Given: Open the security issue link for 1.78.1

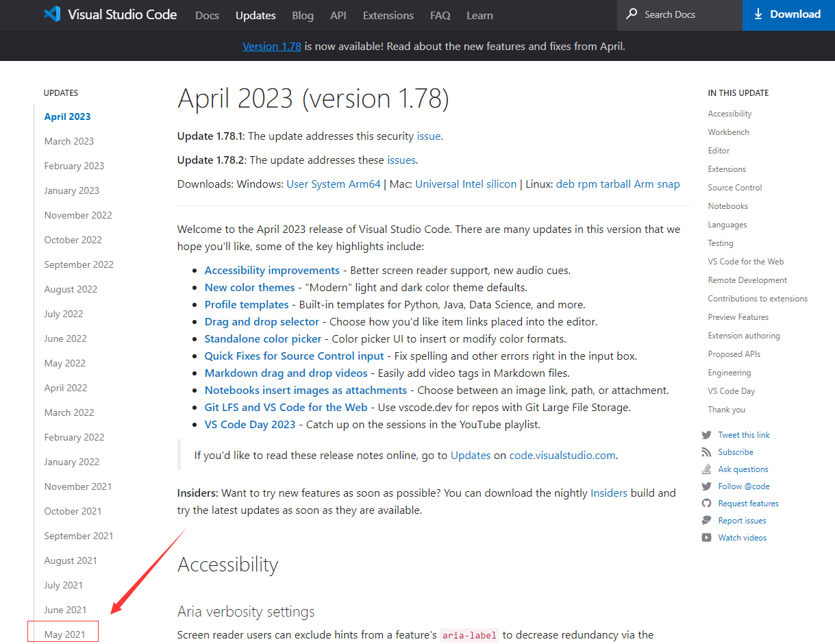Looking at the screenshot, I should (429, 136).
